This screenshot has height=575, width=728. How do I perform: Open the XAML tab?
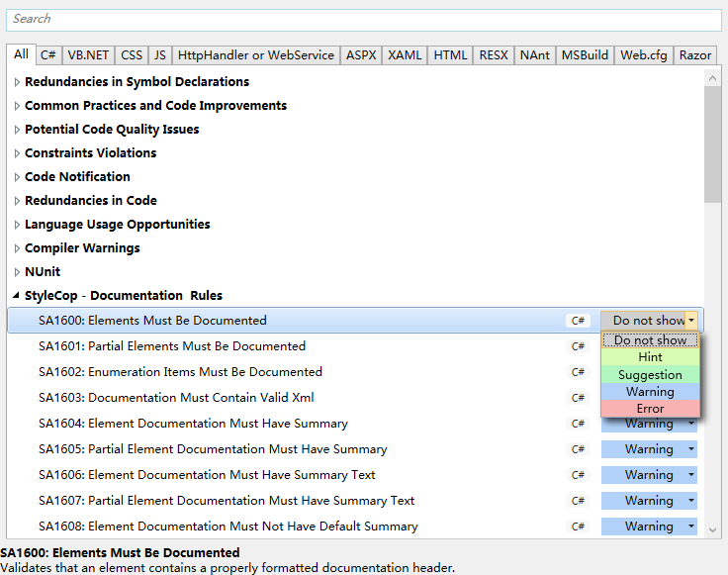(405, 55)
